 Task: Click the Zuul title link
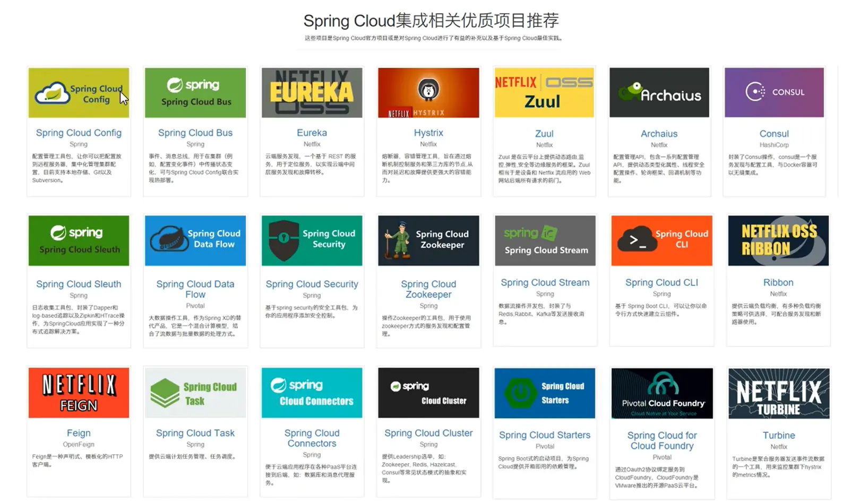click(x=544, y=134)
